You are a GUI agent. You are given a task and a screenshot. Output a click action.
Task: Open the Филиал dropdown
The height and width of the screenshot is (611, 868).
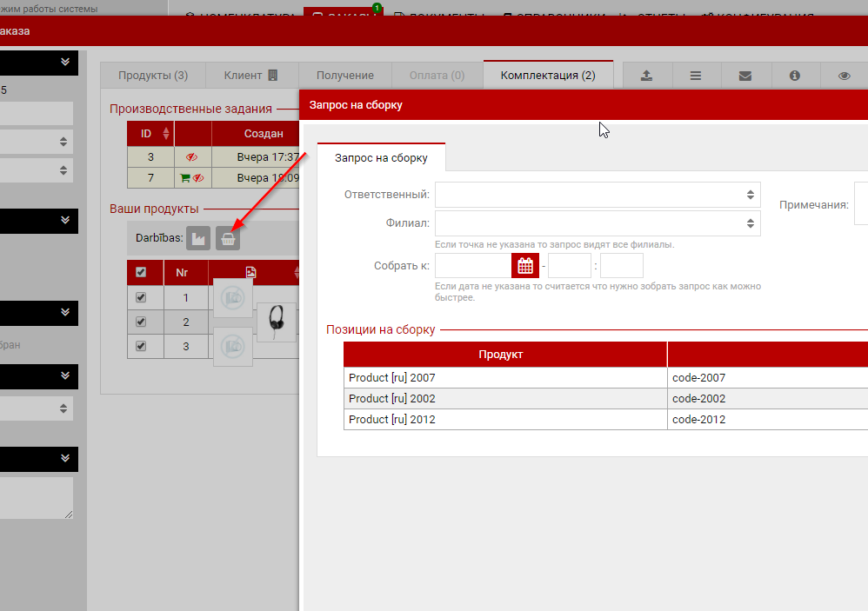coord(598,223)
